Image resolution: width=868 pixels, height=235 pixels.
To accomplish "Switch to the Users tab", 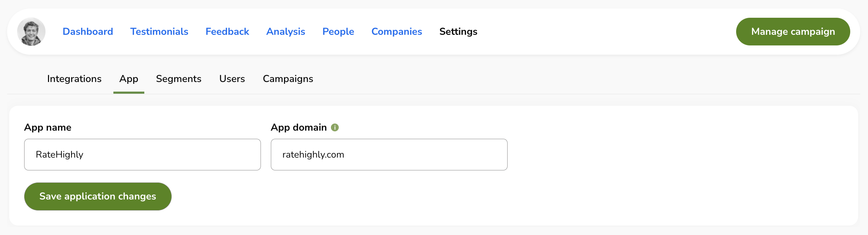I will 232,79.
